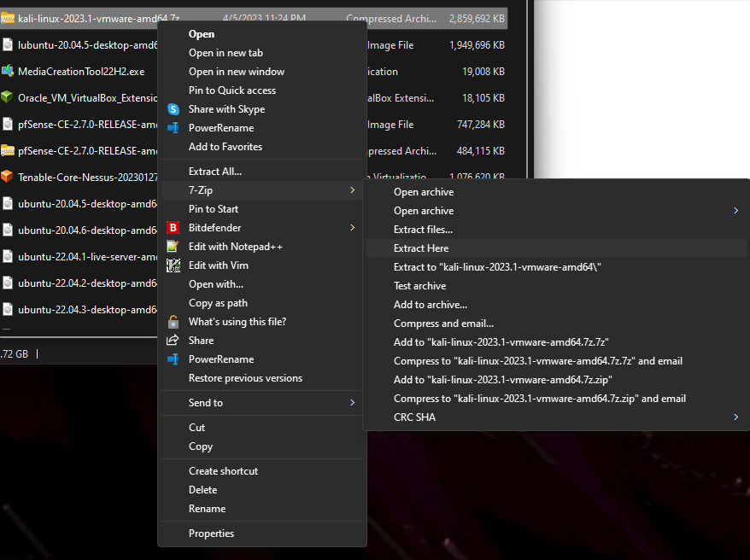The image size is (750, 560).
Task: Click the red Bitdefender B icon
Action: (173, 228)
